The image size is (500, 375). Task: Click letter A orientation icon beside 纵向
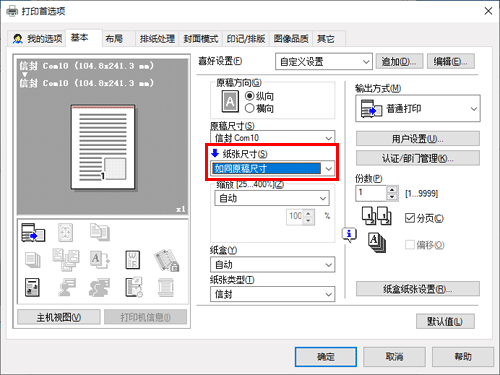pos(230,102)
